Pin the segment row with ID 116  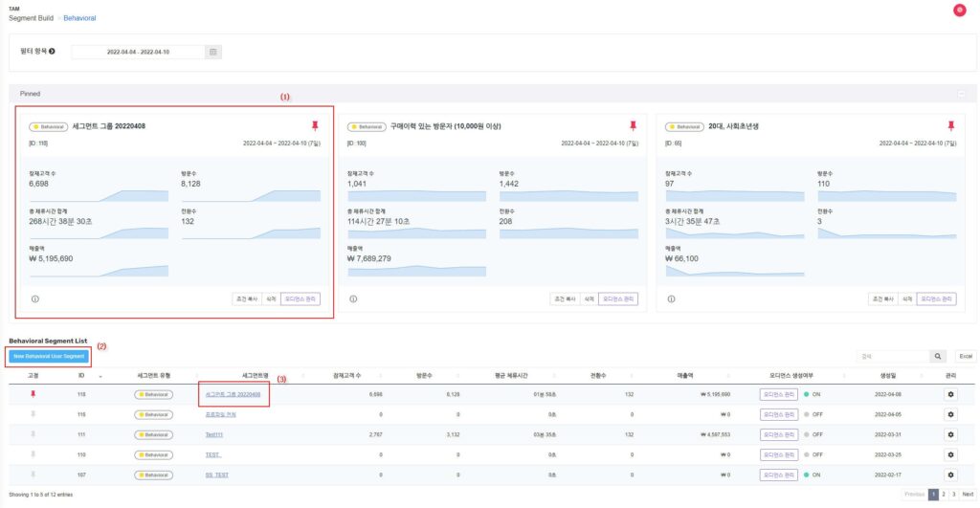(33, 414)
